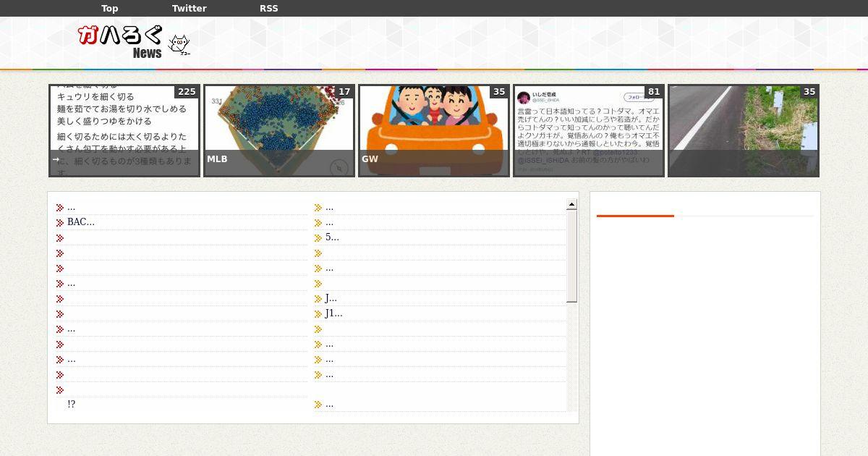Click the cat mascot icon beside logo
The width and height of the screenshot is (868, 456).
[179, 45]
